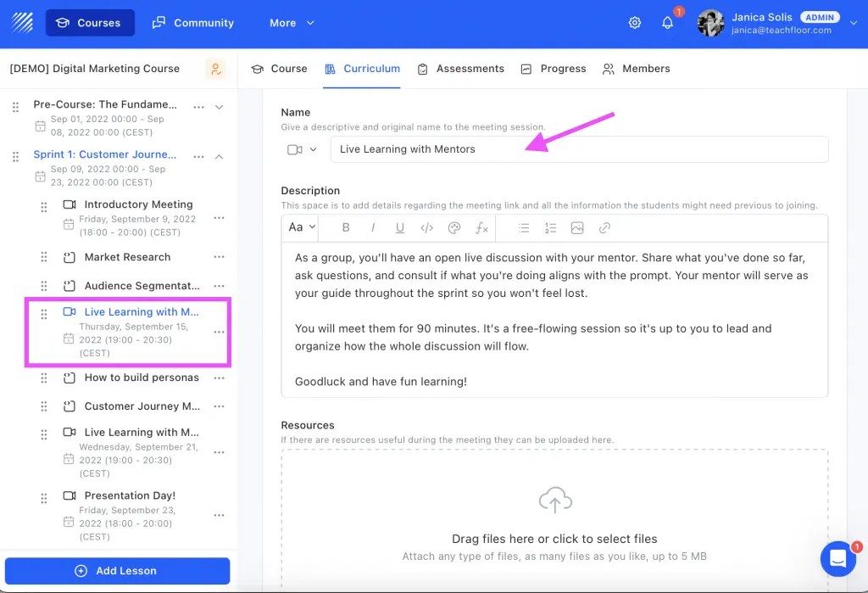
Task: Select the Curriculum tab
Action: (x=362, y=69)
